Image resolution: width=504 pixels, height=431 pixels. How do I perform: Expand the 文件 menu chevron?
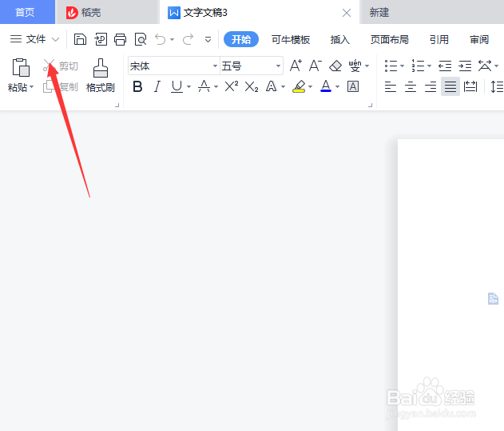[x=56, y=40]
